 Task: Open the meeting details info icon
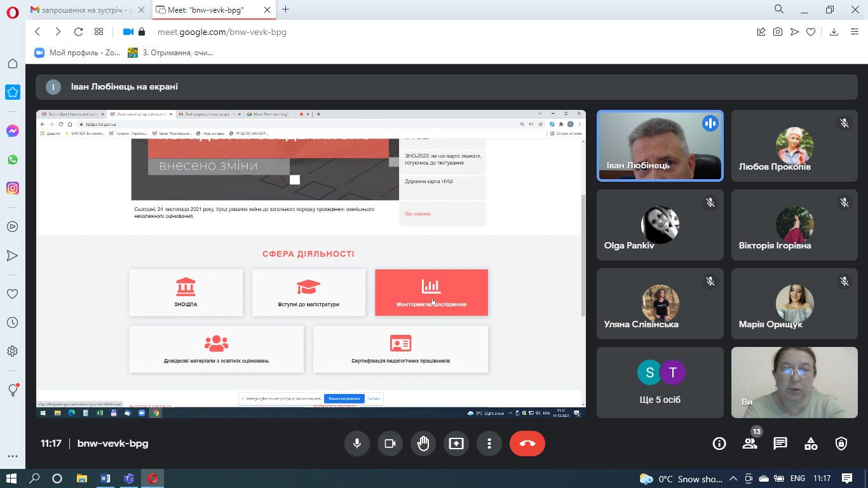[x=719, y=444]
